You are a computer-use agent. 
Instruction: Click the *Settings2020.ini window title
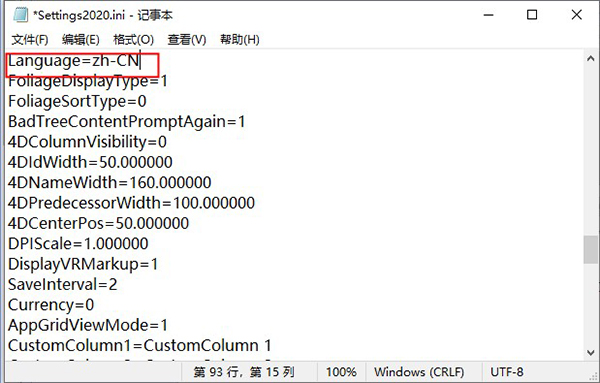[103, 15]
